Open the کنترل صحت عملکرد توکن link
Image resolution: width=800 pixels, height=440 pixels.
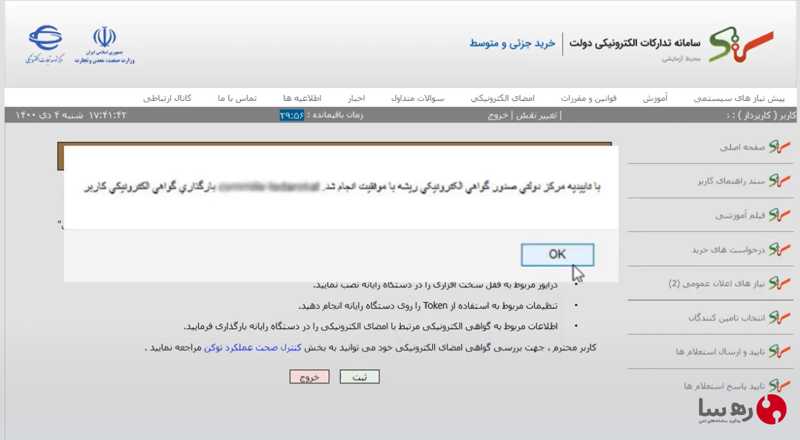(x=253, y=348)
